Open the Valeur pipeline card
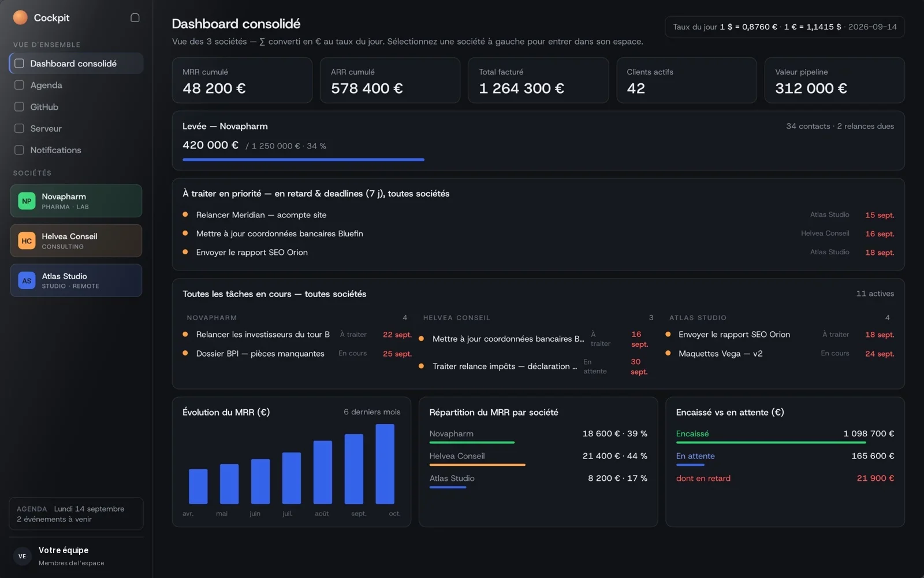Viewport: 924px width, 578px height. [x=834, y=80]
